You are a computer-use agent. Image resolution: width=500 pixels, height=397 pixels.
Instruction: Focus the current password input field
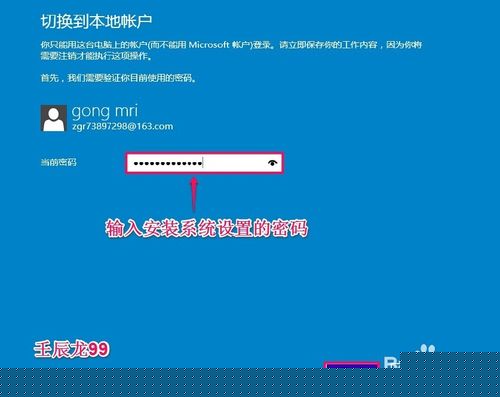[x=204, y=163]
